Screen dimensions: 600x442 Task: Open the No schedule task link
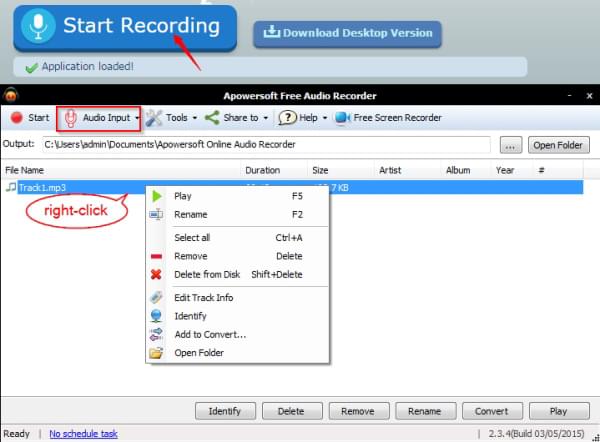click(83, 434)
